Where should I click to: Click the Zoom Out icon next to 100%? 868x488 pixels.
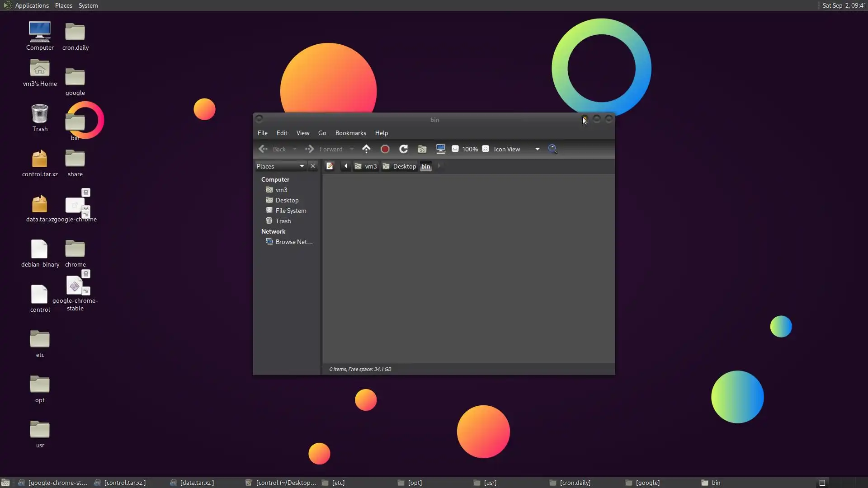pyautogui.click(x=455, y=149)
